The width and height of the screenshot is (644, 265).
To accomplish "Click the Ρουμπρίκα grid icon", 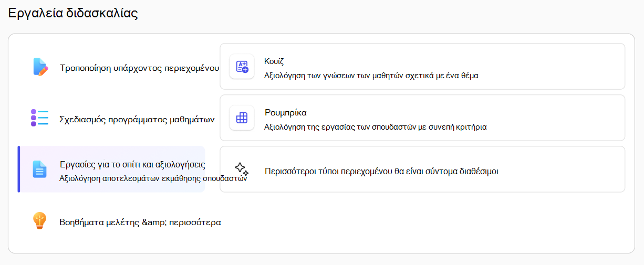I will point(242,118).
